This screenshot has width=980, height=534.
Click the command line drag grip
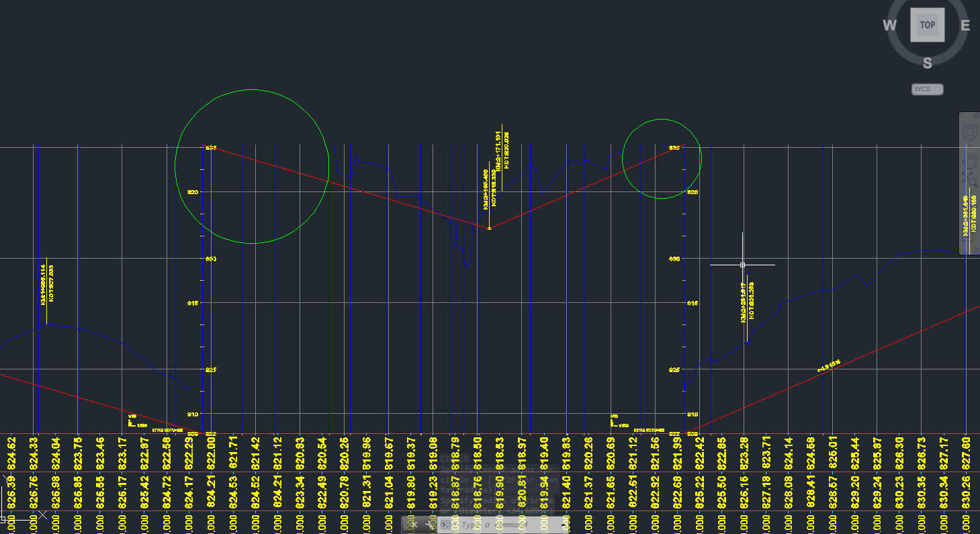click(405, 525)
